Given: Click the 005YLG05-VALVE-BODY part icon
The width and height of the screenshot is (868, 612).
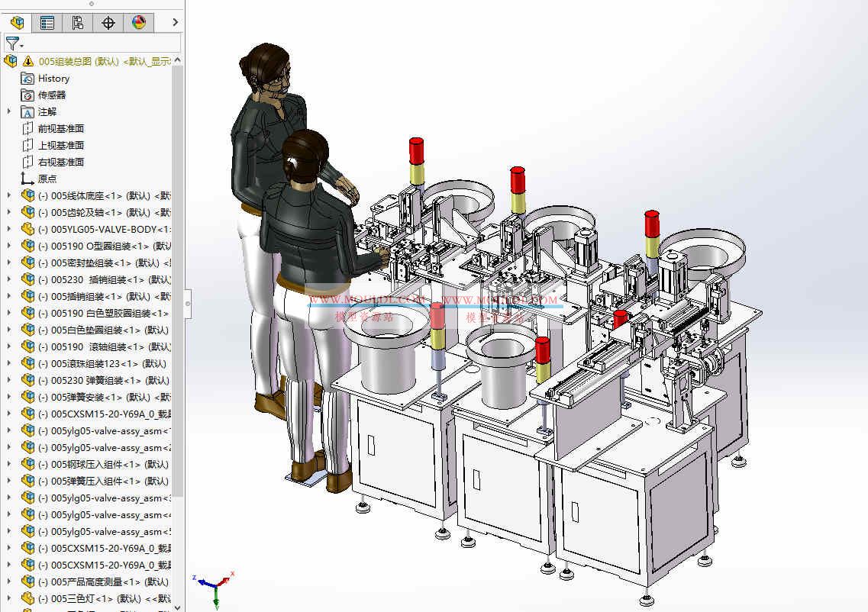Looking at the screenshot, I should click(x=27, y=229).
